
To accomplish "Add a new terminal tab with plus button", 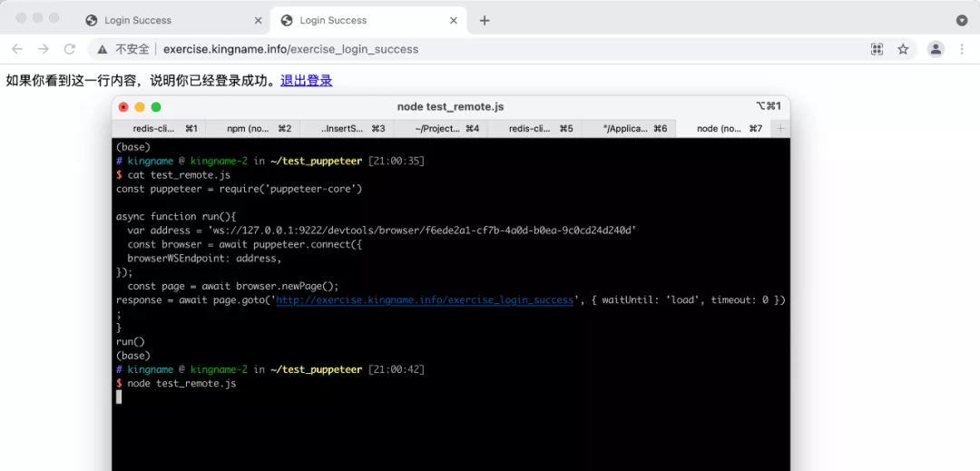I will point(780,129).
